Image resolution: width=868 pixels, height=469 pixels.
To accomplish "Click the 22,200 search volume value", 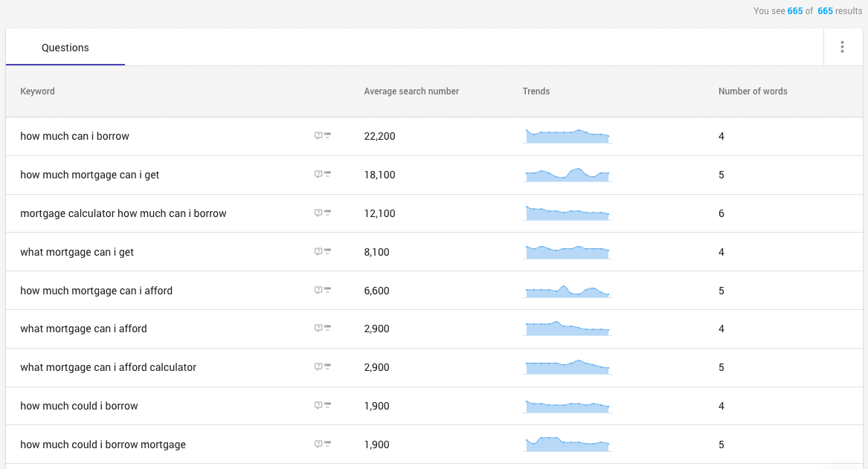I will pyautogui.click(x=380, y=136).
